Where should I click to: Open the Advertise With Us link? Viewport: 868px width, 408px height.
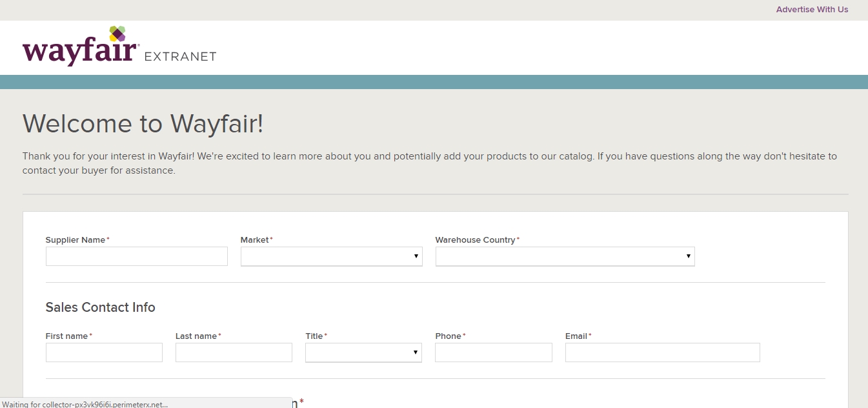812,10
